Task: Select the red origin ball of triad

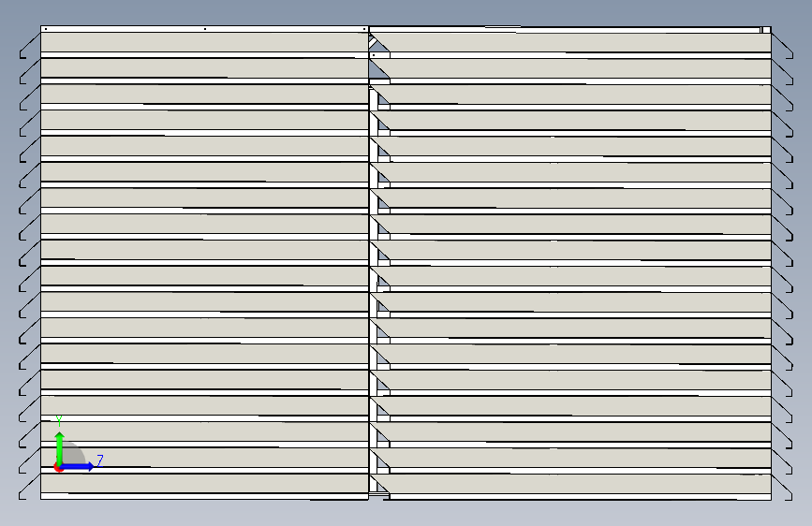Action: click(58, 468)
